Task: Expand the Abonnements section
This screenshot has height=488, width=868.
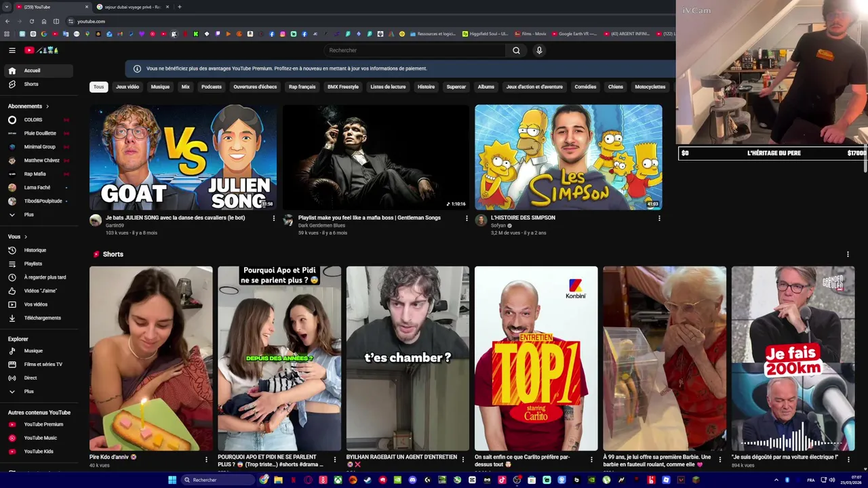Action: 28,106
